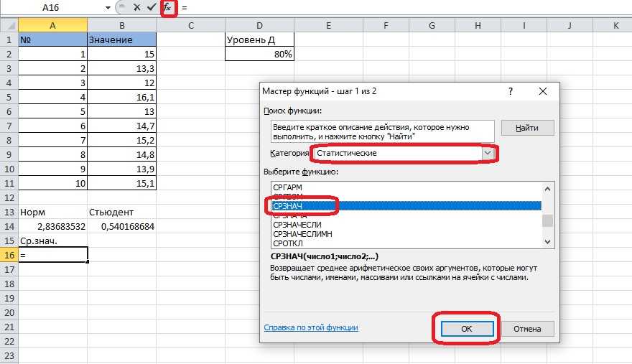
Task: Expand the Категория dropdown list
Action: coord(488,153)
